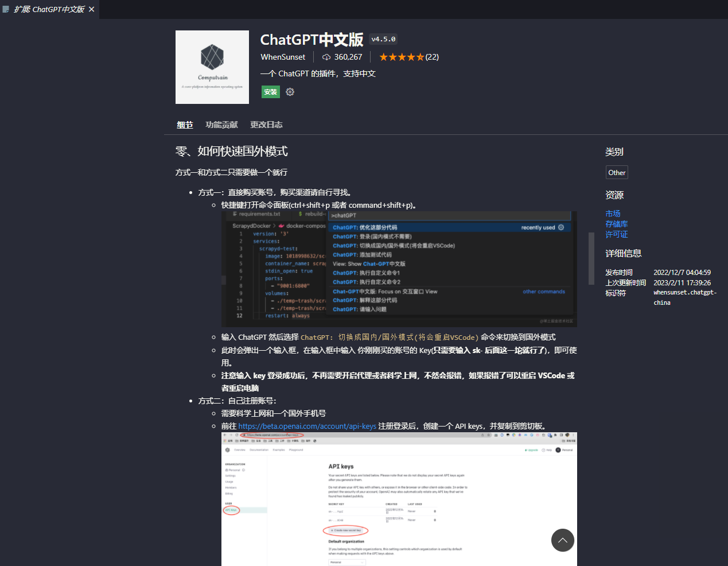The height and width of the screenshot is (566, 728).
Task: Click the star rating icons
Action: [402, 57]
